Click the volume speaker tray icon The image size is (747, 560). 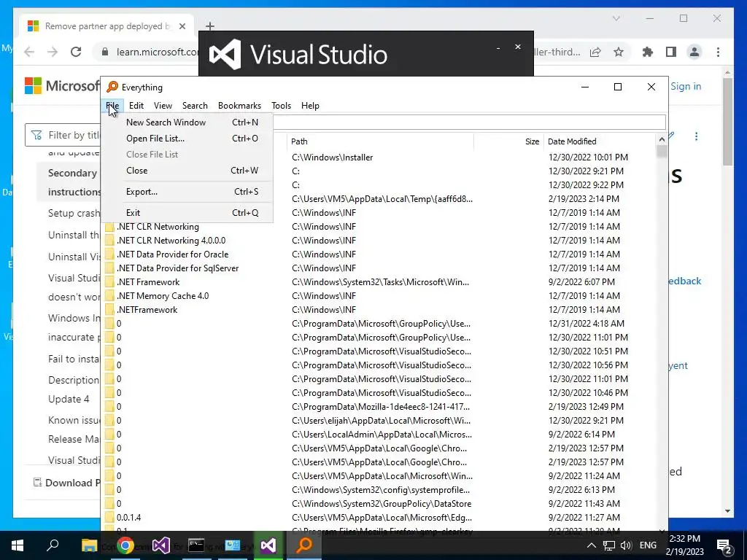[x=626, y=545]
